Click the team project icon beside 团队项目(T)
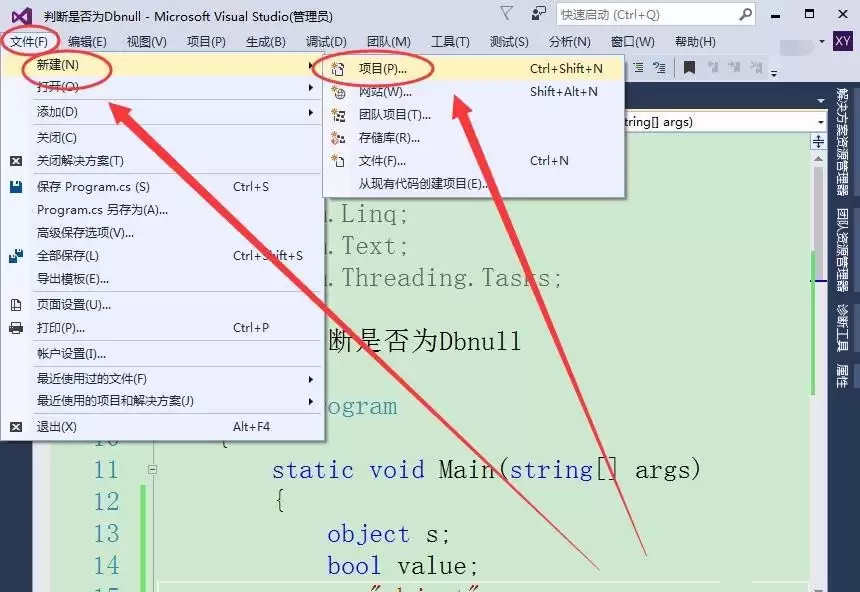Viewport: 860px width, 592px height. (340, 113)
